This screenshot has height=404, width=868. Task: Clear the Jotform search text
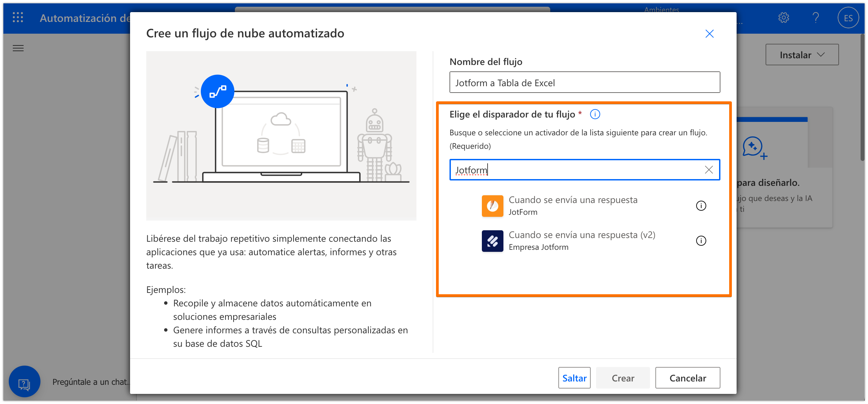[709, 170]
